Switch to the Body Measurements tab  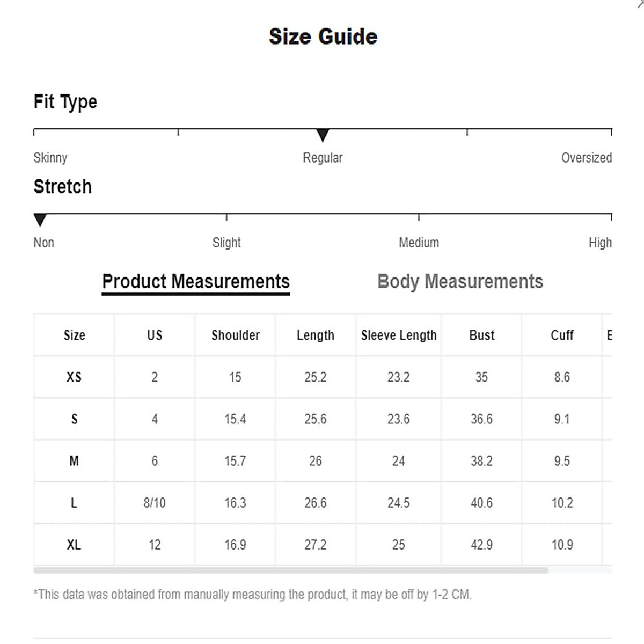pos(460,281)
